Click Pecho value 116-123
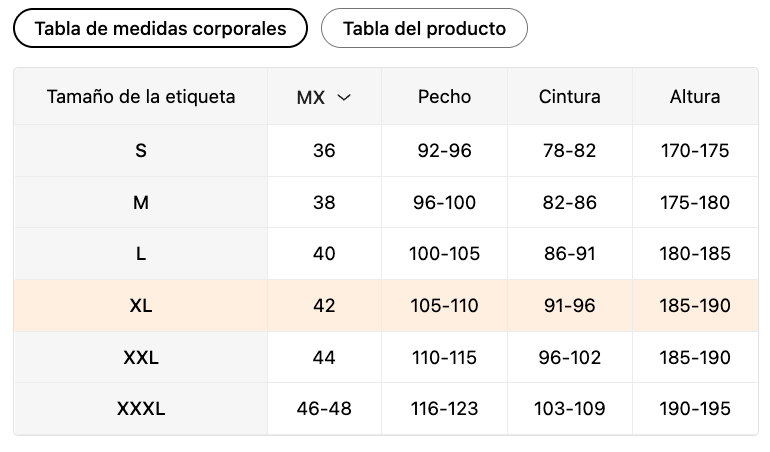770x452 pixels. pos(444,408)
